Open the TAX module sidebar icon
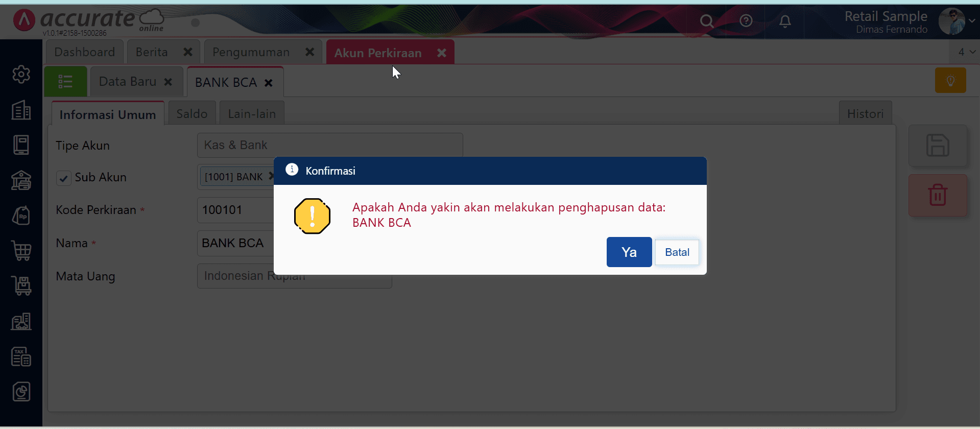980x429 pixels. pos(21,356)
